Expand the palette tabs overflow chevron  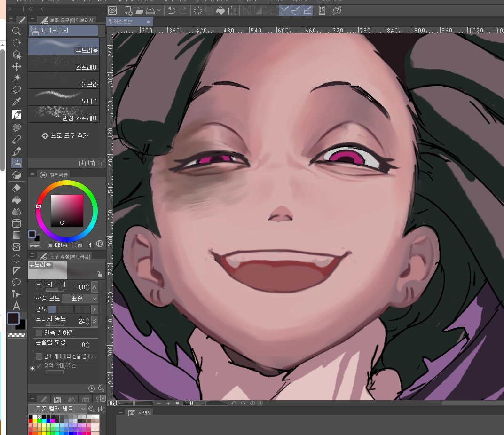click(x=103, y=398)
